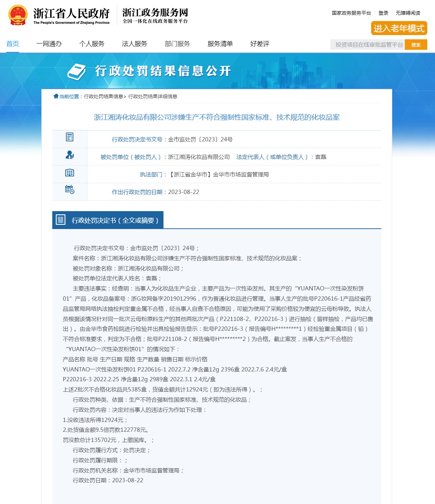
Task: Select 法人服务 in the navigation bar
Action: [x=135, y=44]
